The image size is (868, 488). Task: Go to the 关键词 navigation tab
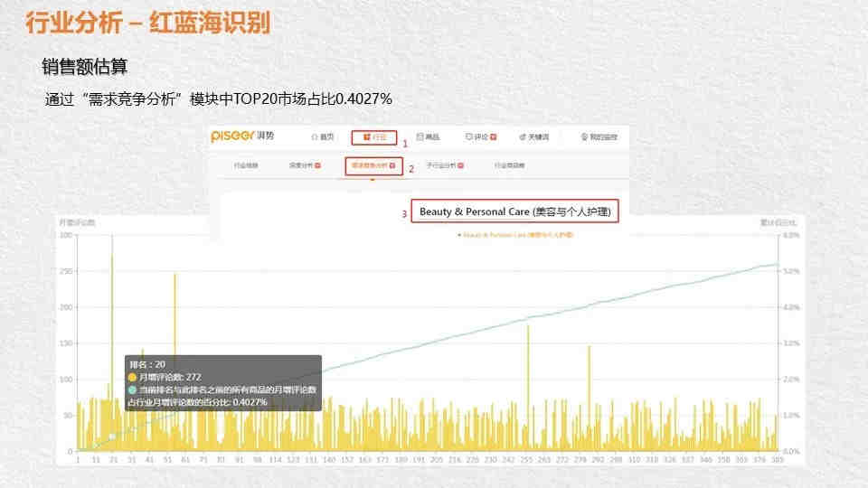(x=533, y=136)
